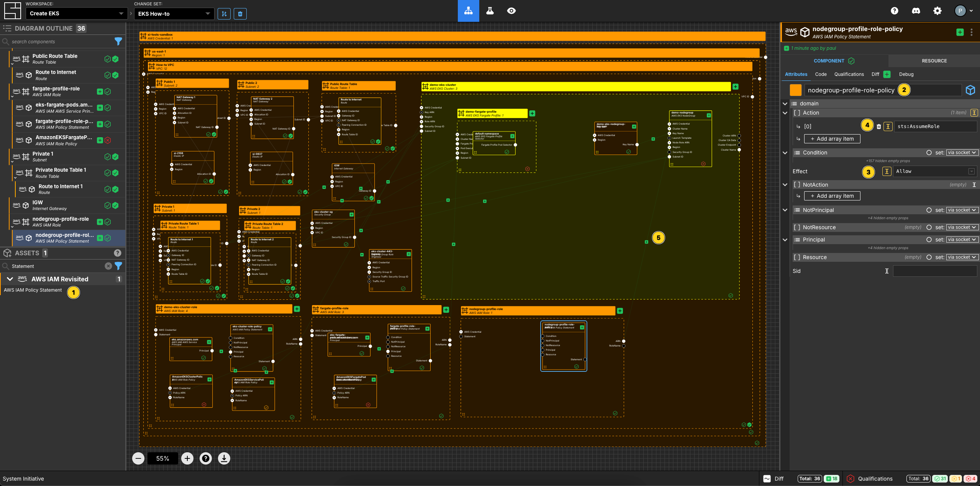Image resolution: width=980 pixels, height=486 pixels.
Task: Open the user profile dropdown arrow
Action: coord(971,11)
